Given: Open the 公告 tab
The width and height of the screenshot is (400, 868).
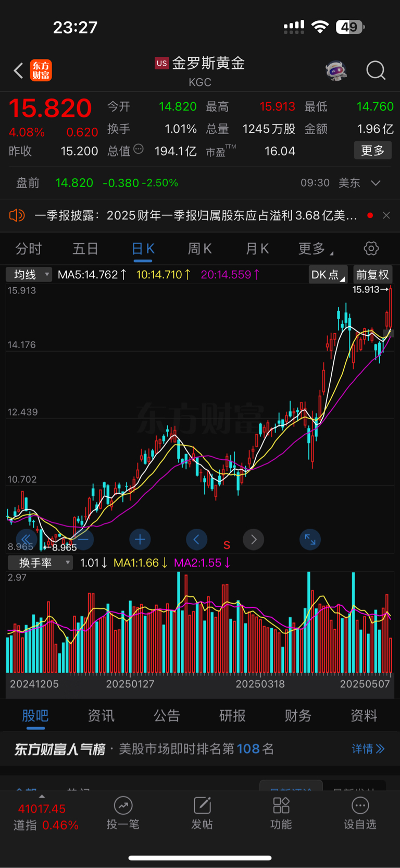Looking at the screenshot, I should tap(167, 716).
